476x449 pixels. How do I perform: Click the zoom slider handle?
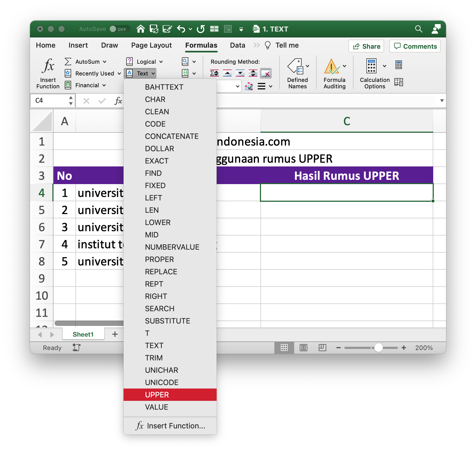[x=378, y=348]
